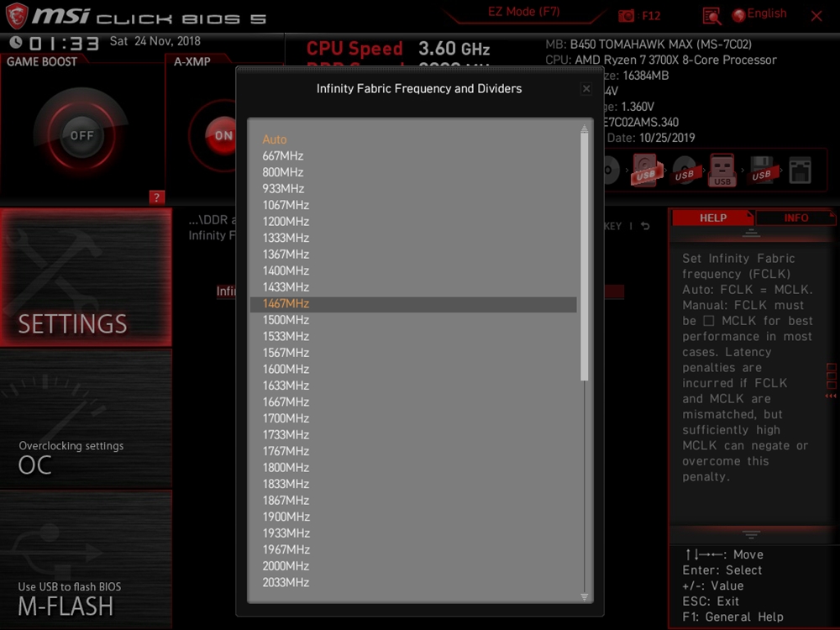The width and height of the screenshot is (840, 630).
Task: Open the M-FLASH section
Action: click(x=86, y=559)
